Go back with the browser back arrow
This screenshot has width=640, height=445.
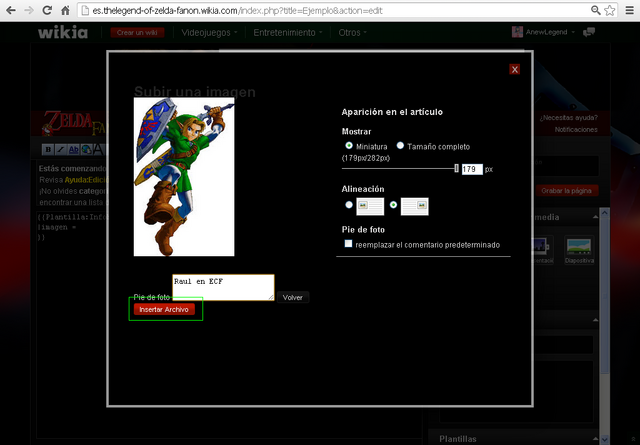coord(11,10)
